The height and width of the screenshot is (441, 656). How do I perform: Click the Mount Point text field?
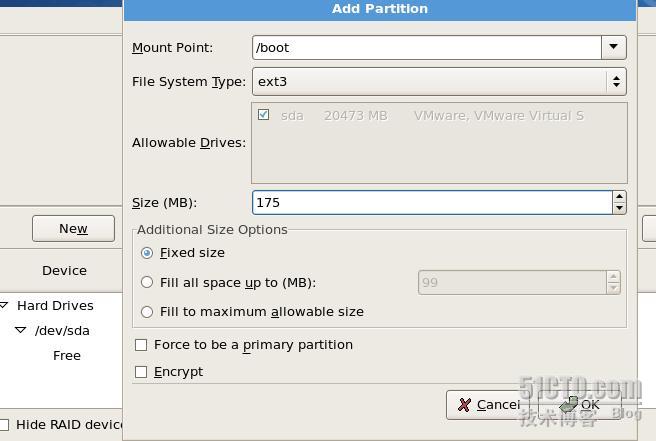pyautogui.click(x=426, y=47)
